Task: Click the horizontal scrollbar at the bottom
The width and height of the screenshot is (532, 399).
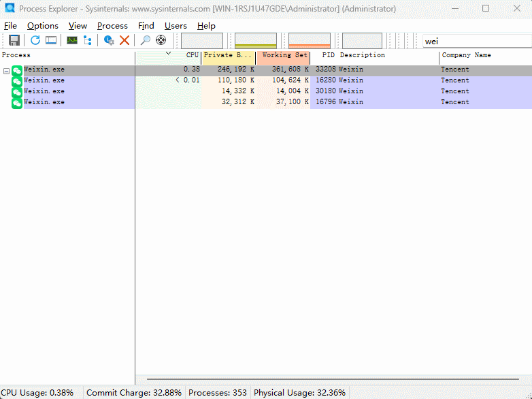Action: click(333, 379)
